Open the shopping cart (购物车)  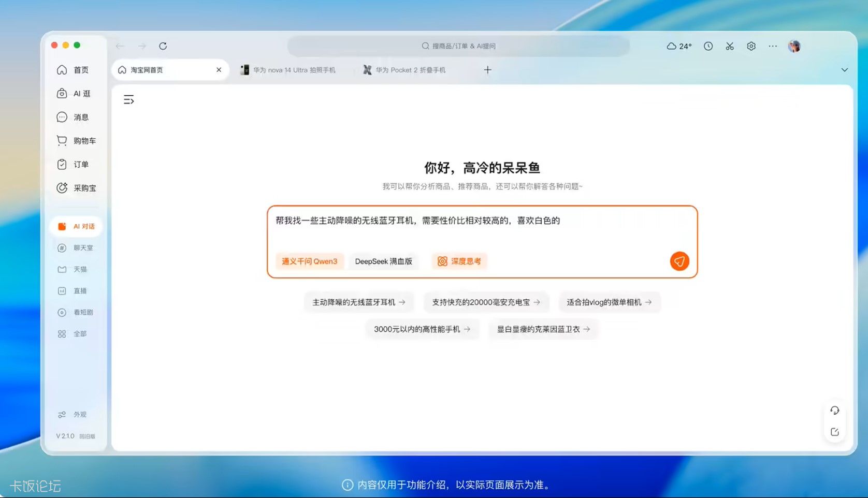pos(76,141)
